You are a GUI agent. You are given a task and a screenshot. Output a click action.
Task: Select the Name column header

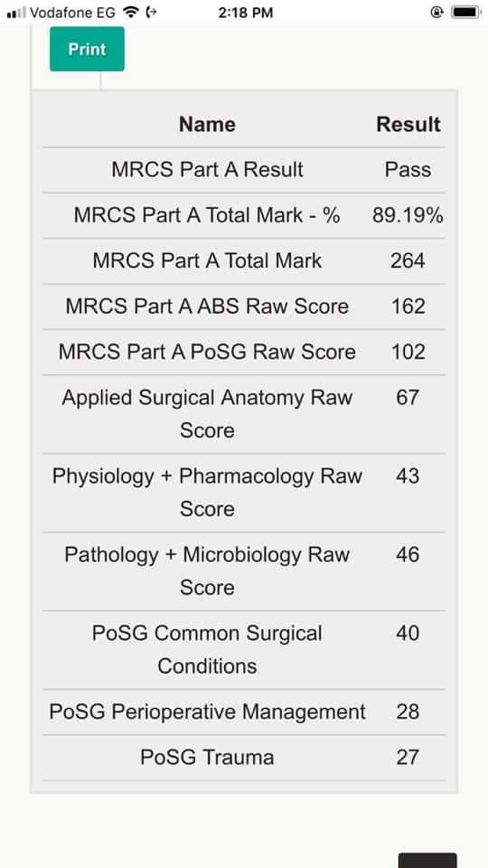207,125
